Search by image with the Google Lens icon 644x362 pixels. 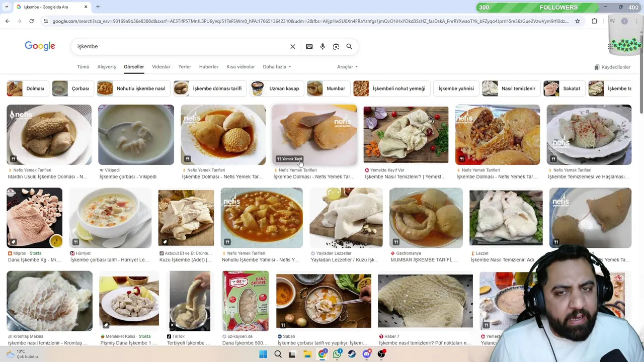336,46
